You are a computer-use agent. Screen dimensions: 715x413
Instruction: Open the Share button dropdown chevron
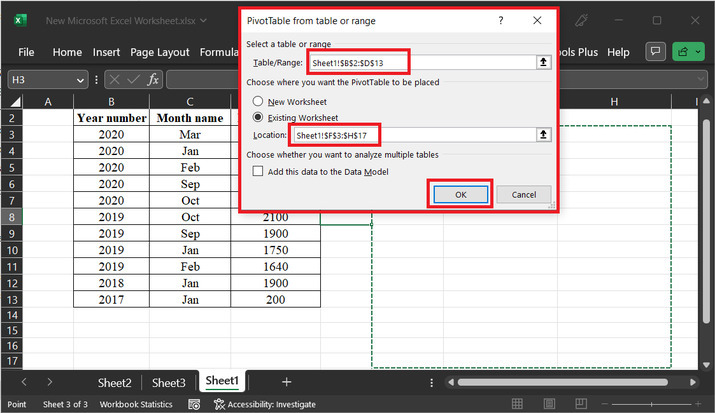tap(698, 52)
